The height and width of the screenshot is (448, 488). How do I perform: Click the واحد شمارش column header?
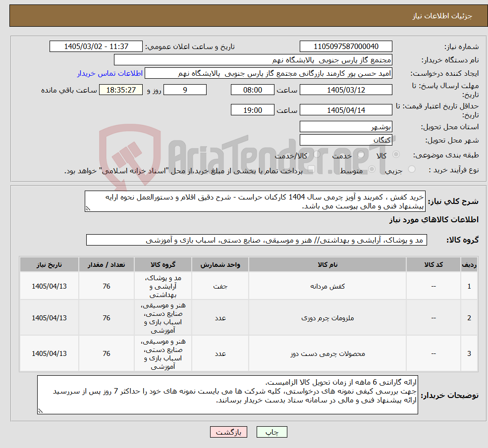[220, 264]
